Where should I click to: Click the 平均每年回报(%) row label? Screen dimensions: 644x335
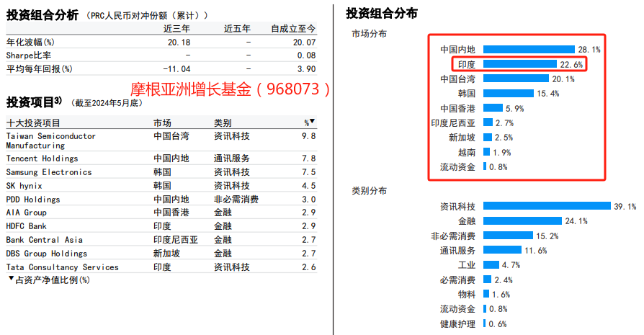pyautogui.click(x=40, y=69)
